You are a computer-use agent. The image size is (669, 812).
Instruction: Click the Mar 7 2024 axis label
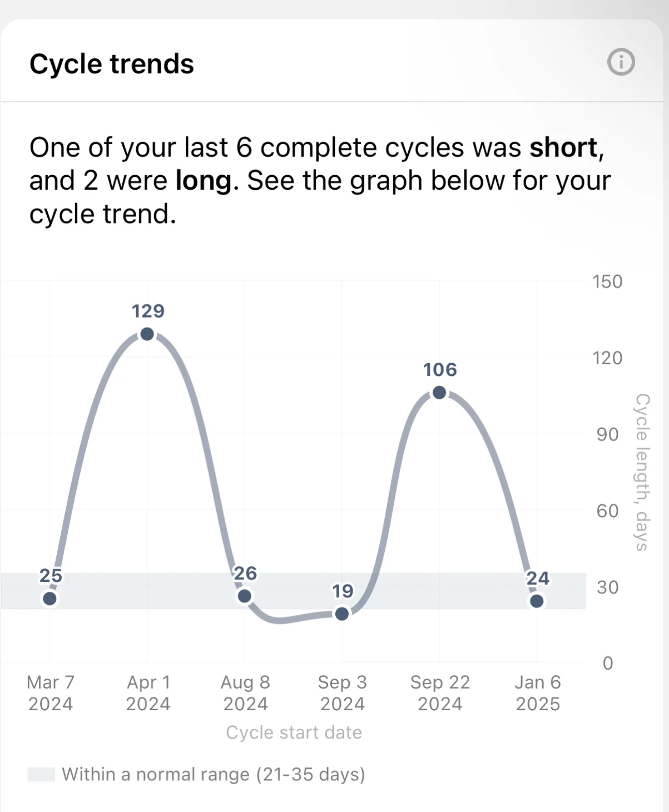[51, 693]
